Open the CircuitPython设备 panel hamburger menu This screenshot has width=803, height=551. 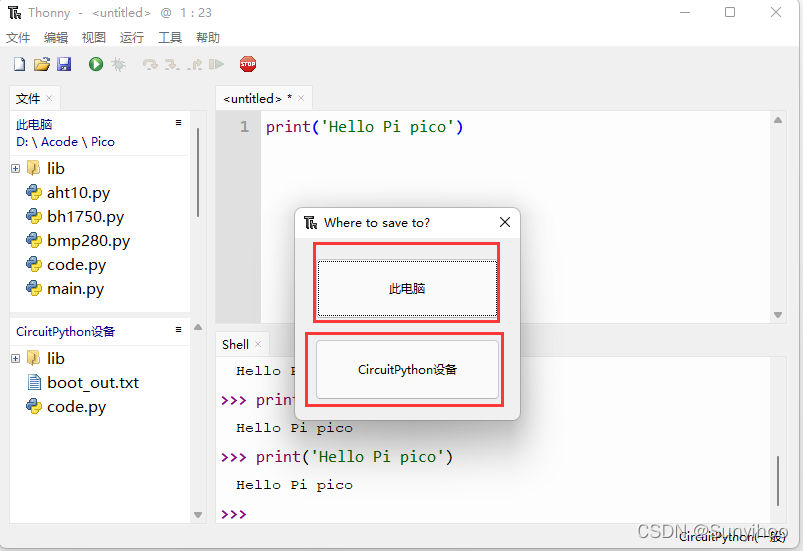pyautogui.click(x=178, y=329)
